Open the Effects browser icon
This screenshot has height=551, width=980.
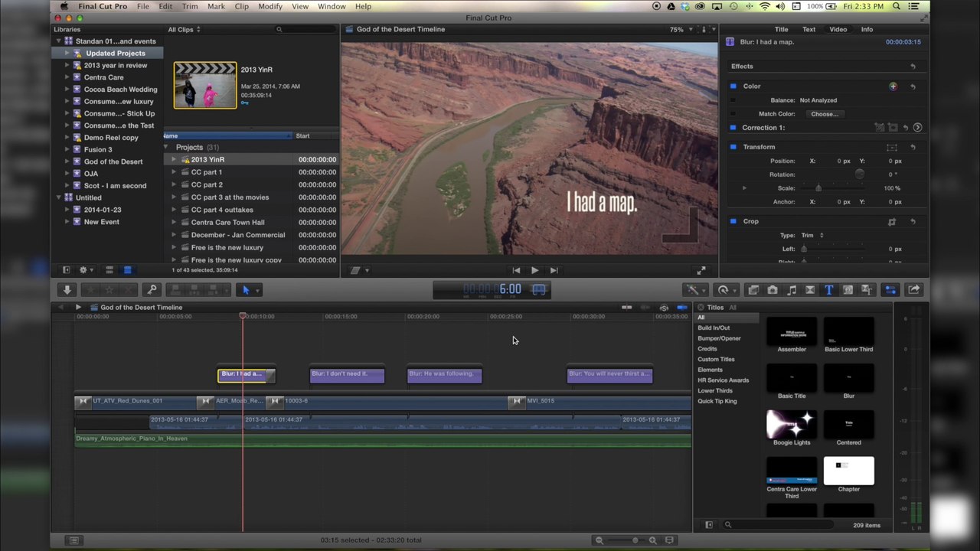coord(753,290)
